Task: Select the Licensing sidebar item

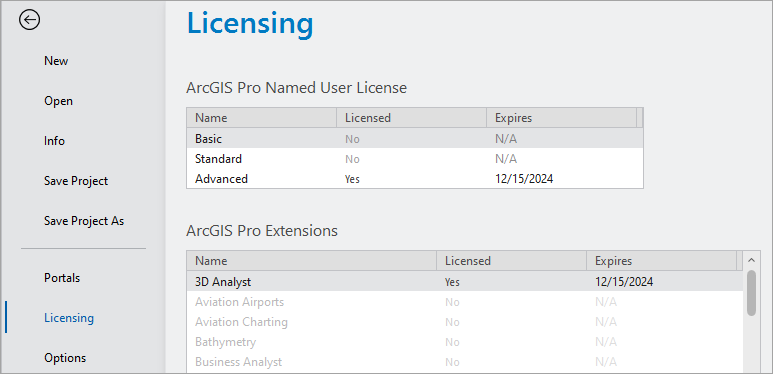Action: point(69,318)
